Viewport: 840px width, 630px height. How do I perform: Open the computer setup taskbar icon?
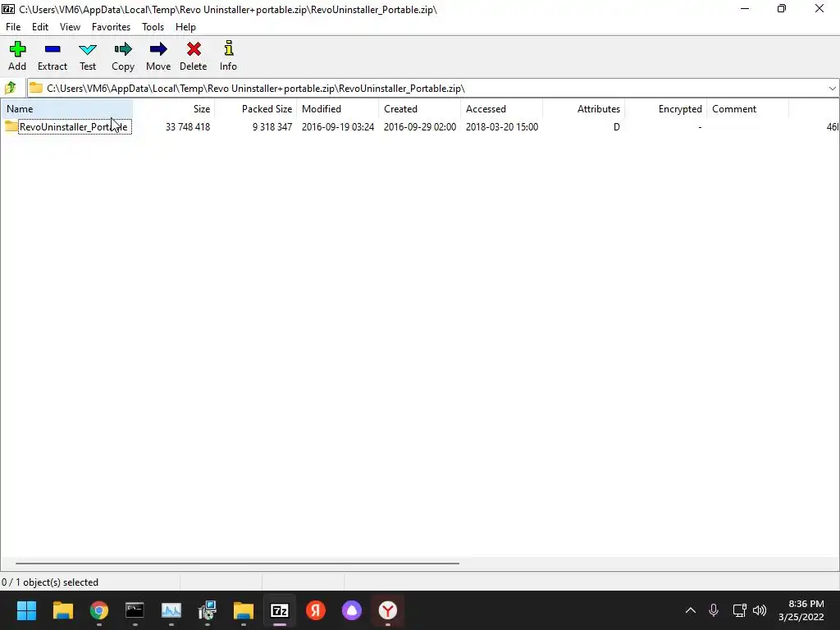[x=208, y=610]
